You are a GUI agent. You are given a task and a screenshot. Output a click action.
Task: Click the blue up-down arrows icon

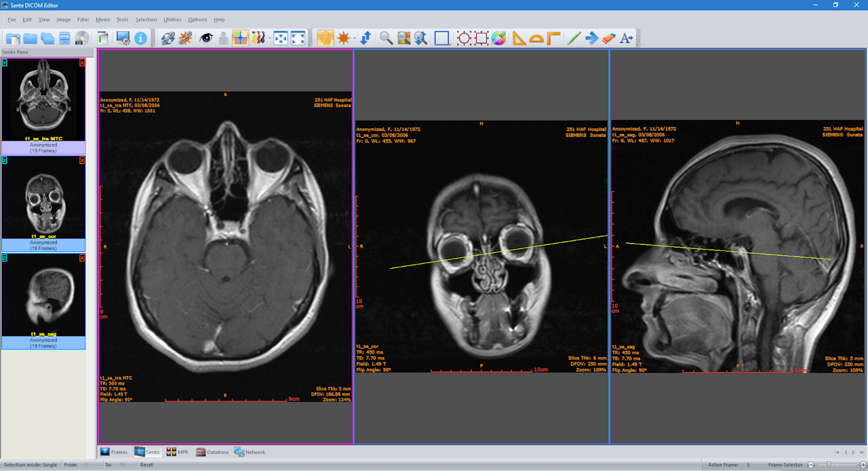[365, 38]
